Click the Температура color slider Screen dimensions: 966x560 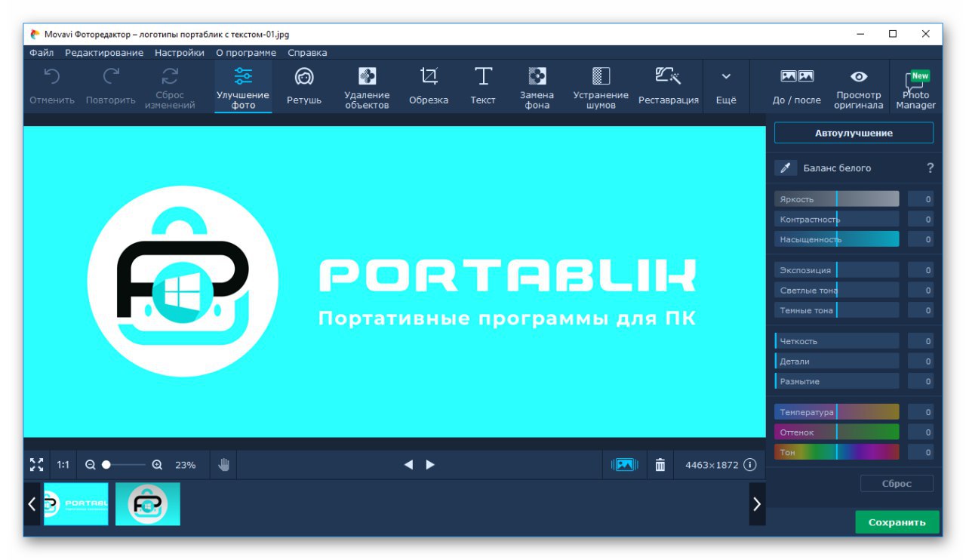pos(837,412)
